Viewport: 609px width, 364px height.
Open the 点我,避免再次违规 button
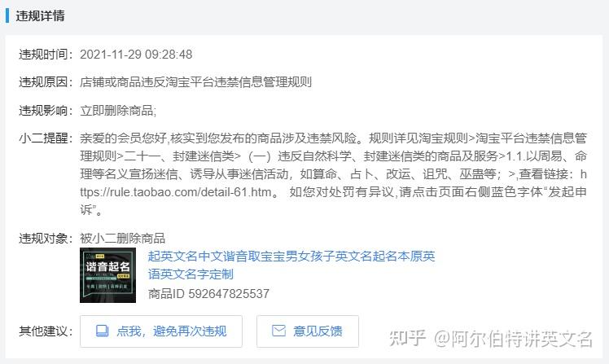[160, 331]
